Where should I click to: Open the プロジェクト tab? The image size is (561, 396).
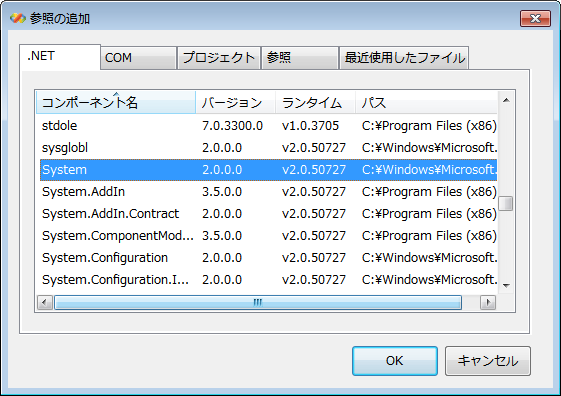coord(219,58)
